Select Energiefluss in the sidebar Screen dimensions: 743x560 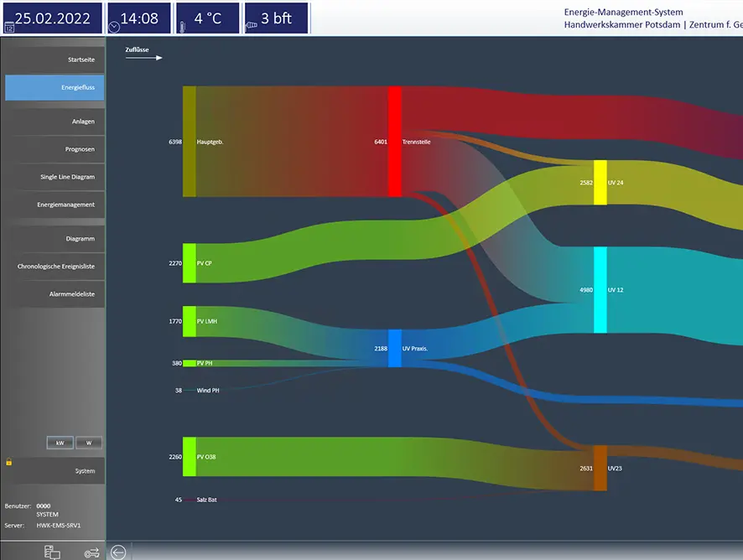55,88
